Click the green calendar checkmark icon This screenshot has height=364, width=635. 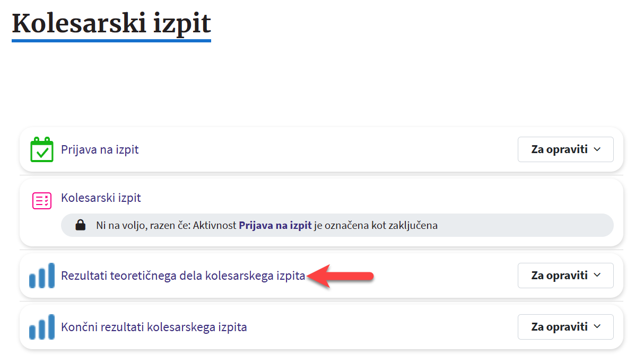pos(42,150)
